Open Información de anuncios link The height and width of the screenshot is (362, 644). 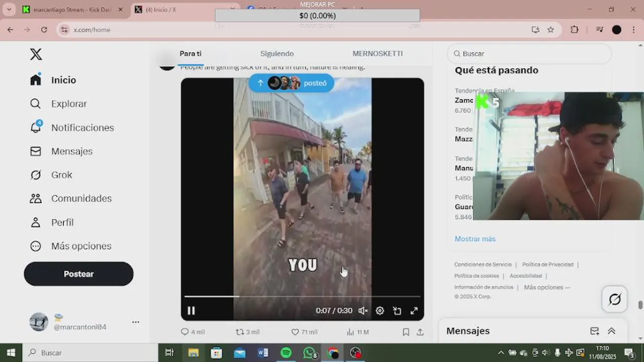tap(484, 287)
